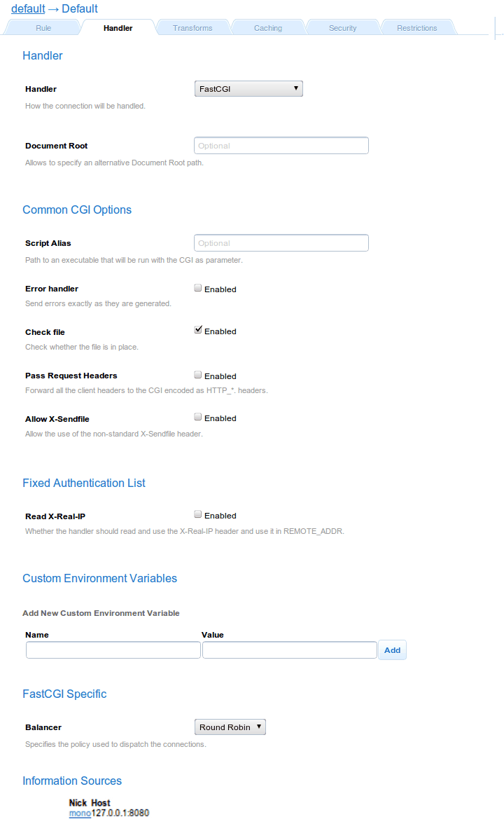Enable the Error handler checkbox
Image resolution: width=504 pixels, height=824 pixels.
[198, 288]
